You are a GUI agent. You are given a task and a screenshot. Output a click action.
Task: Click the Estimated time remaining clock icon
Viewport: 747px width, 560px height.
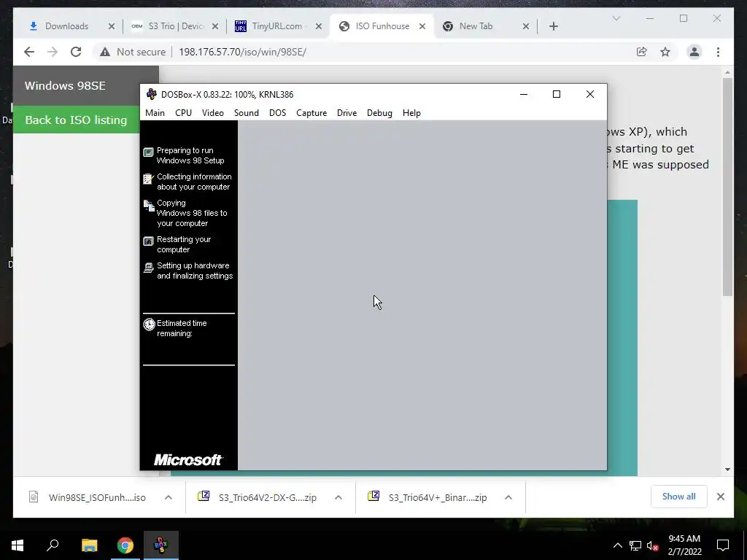(x=149, y=324)
